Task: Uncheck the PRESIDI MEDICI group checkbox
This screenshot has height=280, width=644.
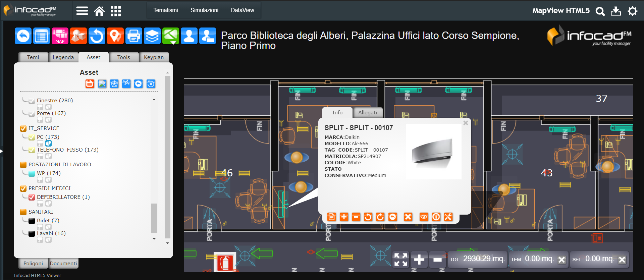Action: (x=23, y=188)
